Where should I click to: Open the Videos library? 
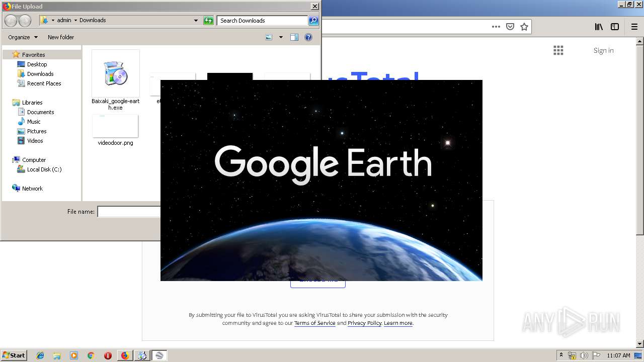[x=35, y=141]
